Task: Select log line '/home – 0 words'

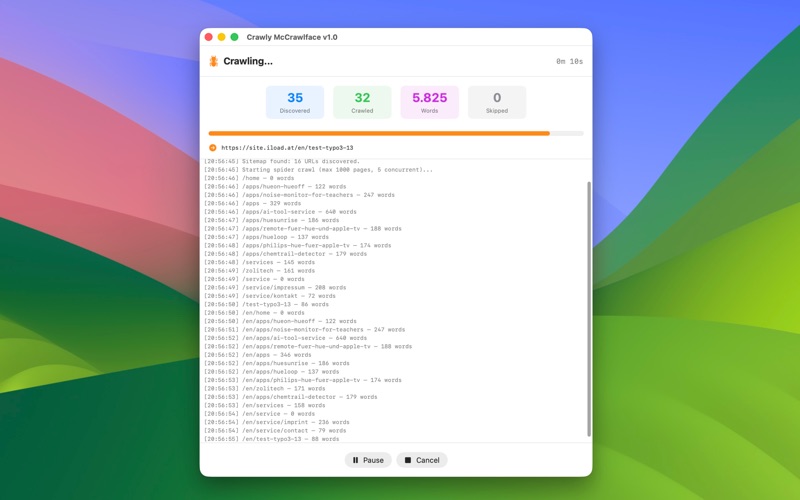Action: [249, 178]
